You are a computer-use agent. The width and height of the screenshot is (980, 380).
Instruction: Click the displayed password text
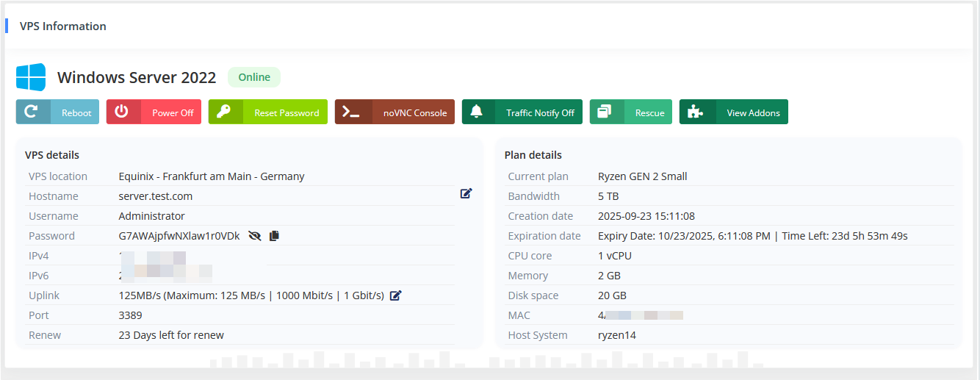click(x=179, y=236)
